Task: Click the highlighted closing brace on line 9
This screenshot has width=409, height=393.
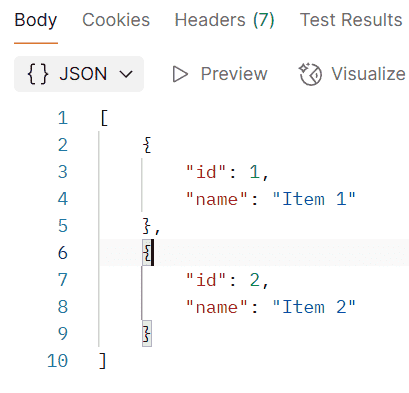Action: (x=147, y=334)
